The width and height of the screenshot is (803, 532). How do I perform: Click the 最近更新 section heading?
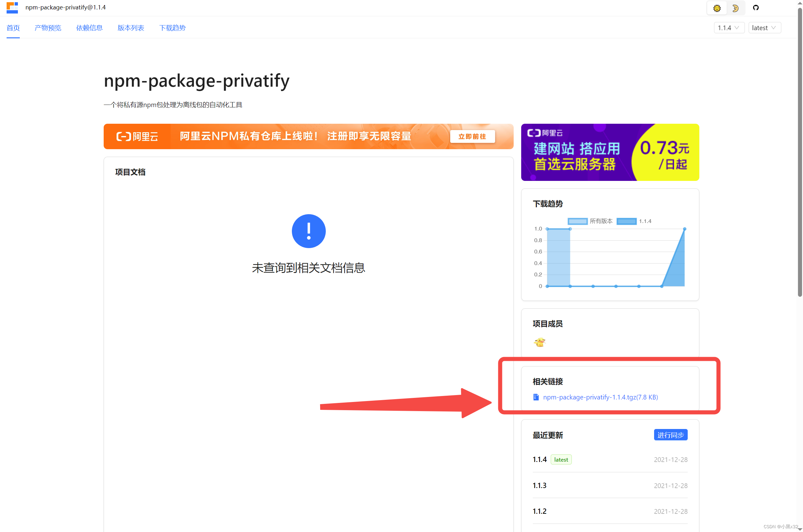click(x=548, y=435)
